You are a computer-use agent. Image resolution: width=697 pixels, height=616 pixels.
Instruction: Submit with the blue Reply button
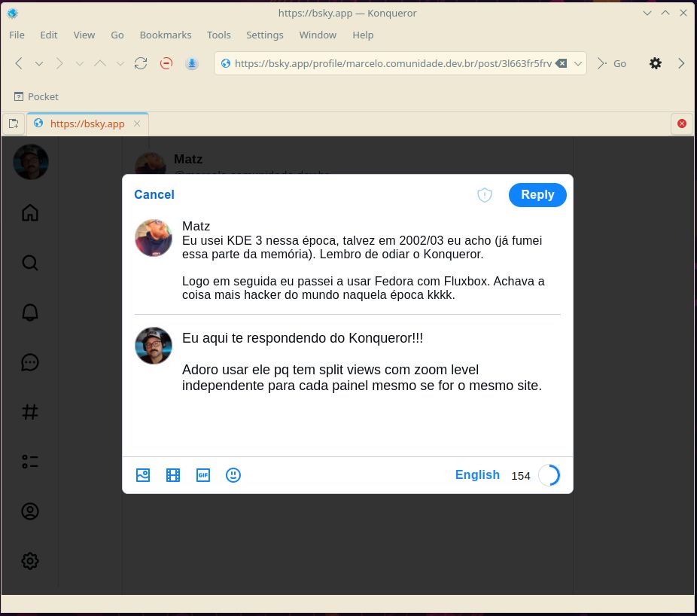click(537, 195)
